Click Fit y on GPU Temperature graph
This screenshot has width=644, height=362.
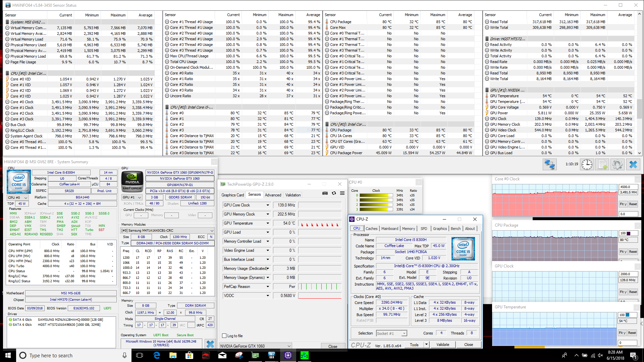click(x=622, y=333)
